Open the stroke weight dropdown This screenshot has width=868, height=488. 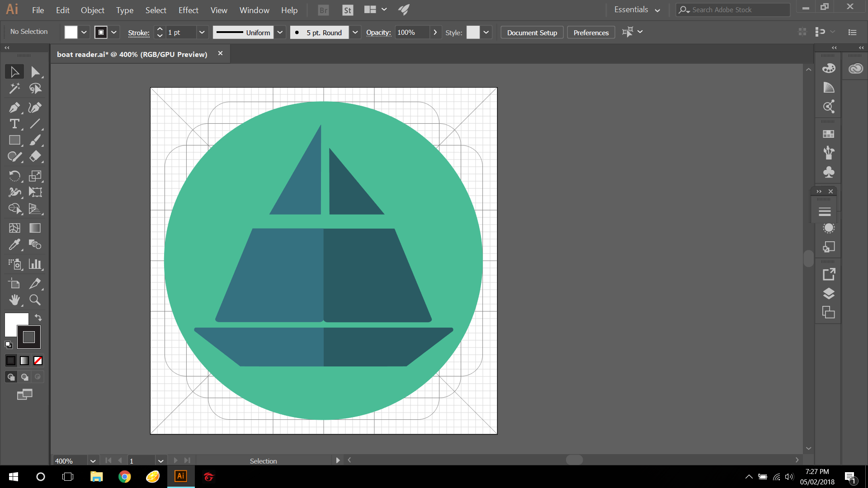coord(202,32)
